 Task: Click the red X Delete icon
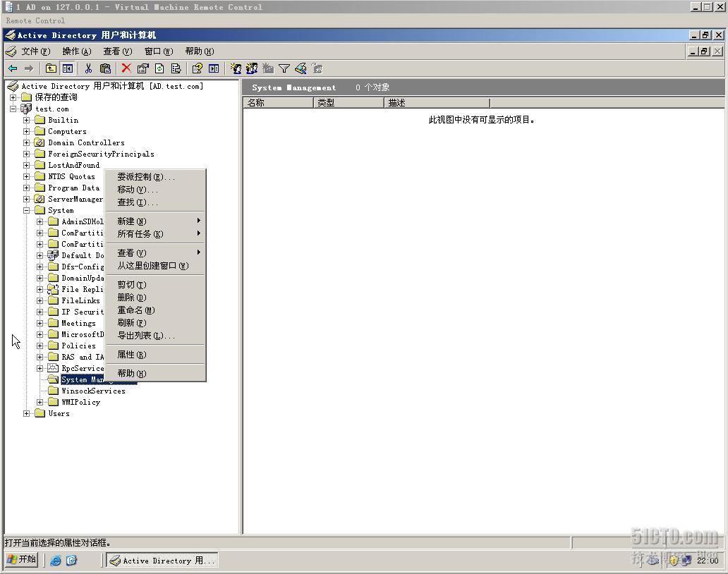[126, 68]
